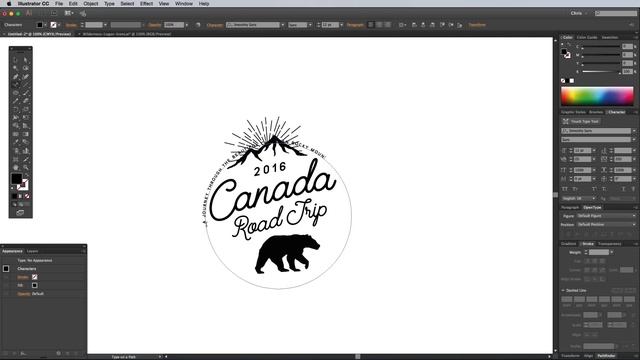Viewport: 640px width, 360px height.
Task: Pick the Eyedropper tool
Action: [16, 142]
